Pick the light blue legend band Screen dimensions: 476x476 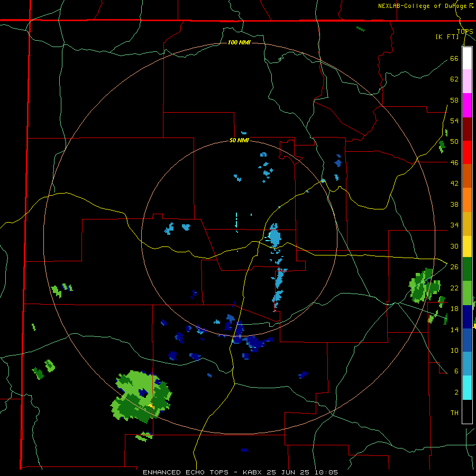click(x=467, y=364)
